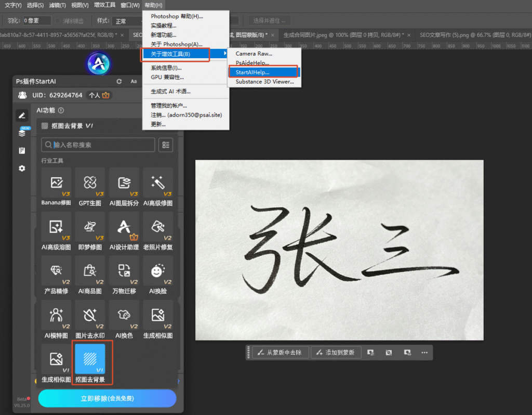Viewport: 532px width, 415px height.
Task: Open the pencil edit sidebar icon
Action: 22,115
